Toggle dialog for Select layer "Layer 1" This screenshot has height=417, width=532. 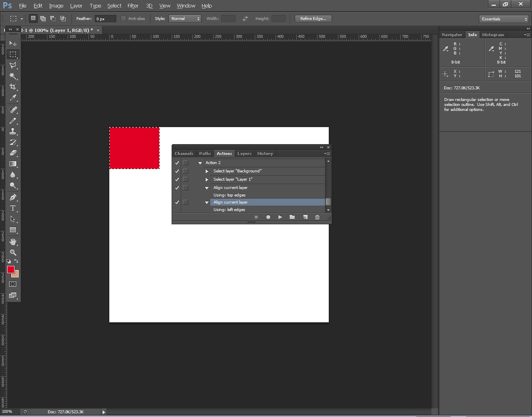(x=185, y=179)
